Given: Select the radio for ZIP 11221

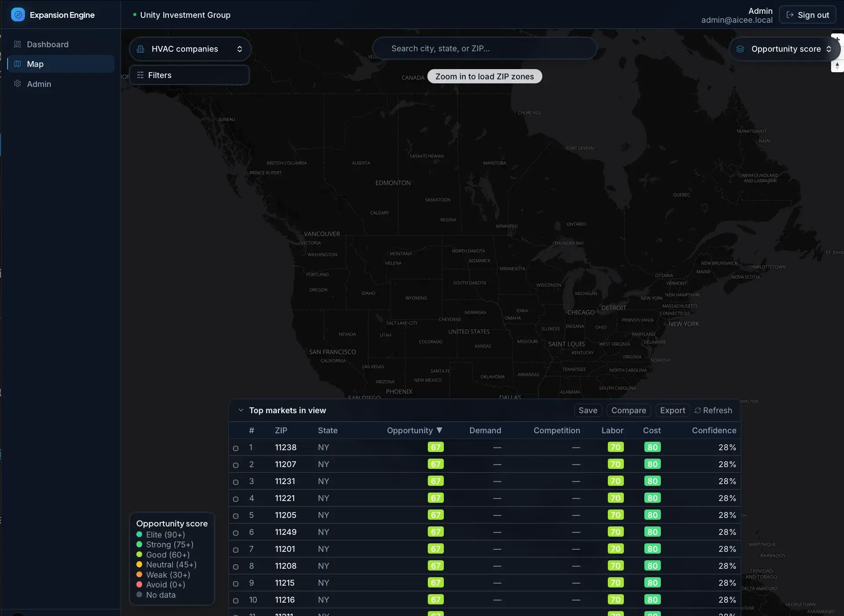Looking at the screenshot, I should click(x=236, y=499).
